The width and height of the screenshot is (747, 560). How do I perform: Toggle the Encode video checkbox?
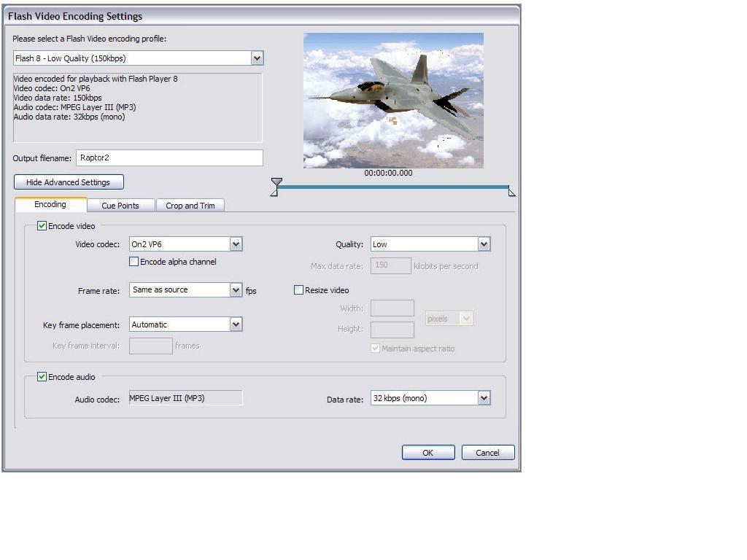tap(42, 226)
